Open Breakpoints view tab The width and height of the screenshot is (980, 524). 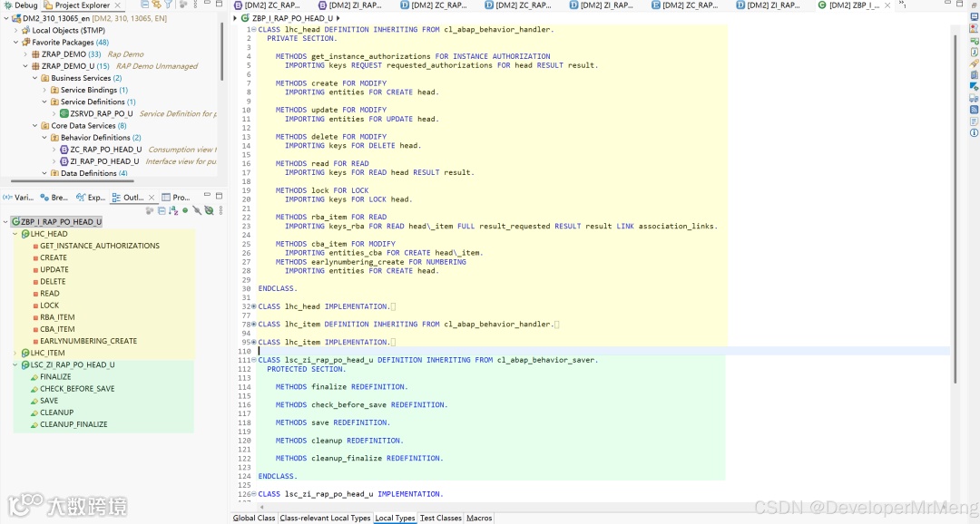[54, 198]
